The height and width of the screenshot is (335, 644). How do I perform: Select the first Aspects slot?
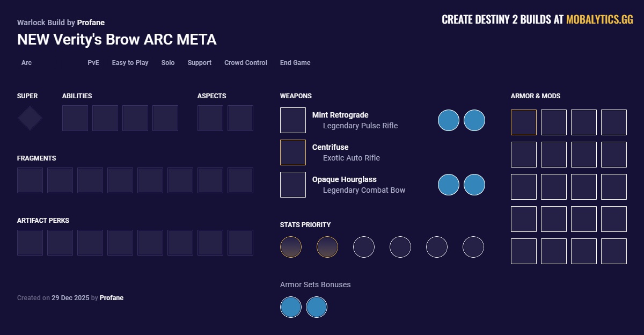210,118
